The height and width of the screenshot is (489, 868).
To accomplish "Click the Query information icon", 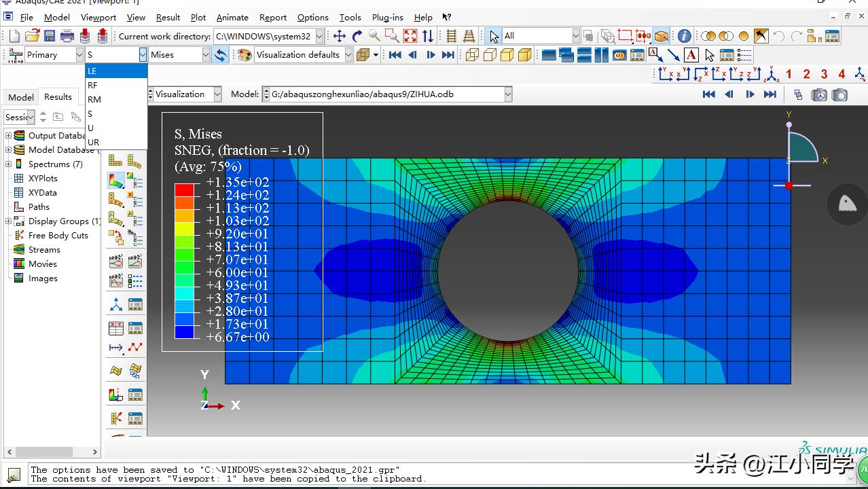I will [684, 36].
